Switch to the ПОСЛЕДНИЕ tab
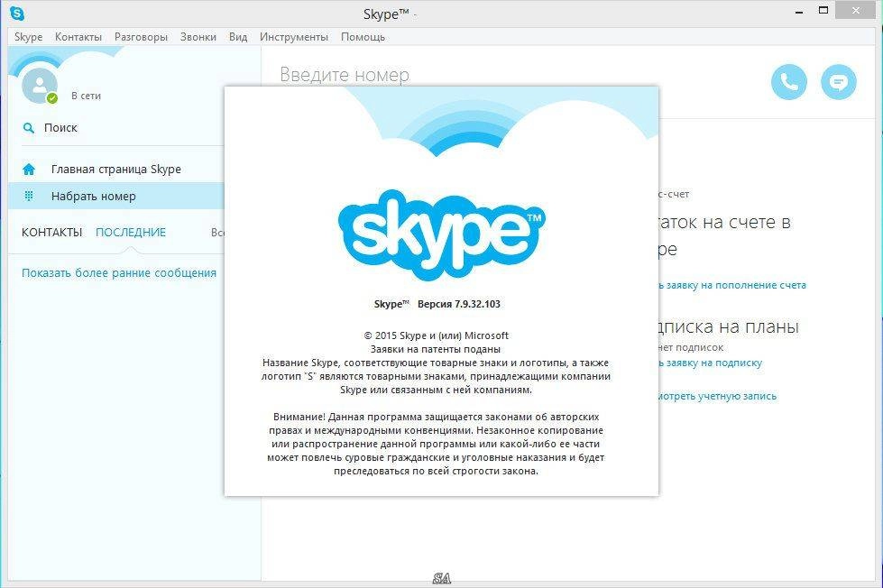Viewport: 883px width, 588px height. 131,232
